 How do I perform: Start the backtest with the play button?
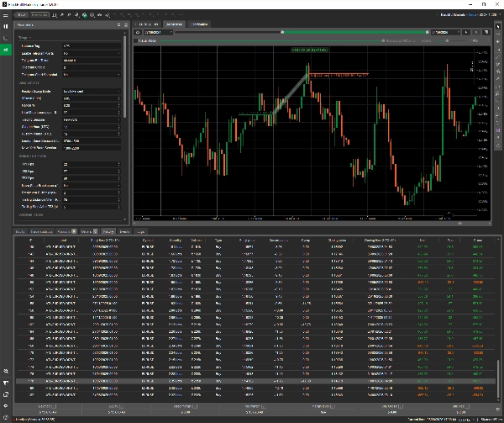pyautogui.click(x=465, y=32)
